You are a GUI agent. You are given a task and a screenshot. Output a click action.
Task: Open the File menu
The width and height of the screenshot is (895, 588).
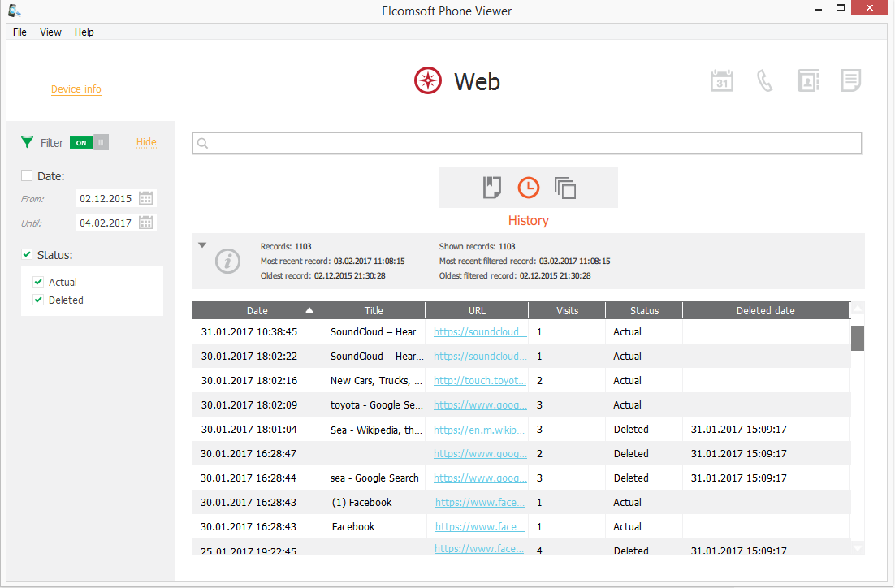(x=19, y=32)
